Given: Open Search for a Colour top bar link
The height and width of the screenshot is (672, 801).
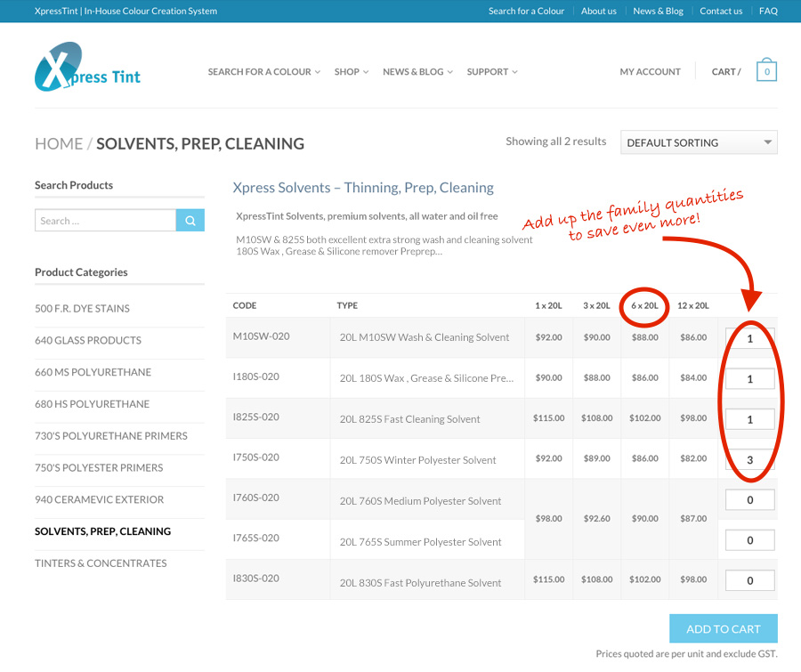Looking at the screenshot, I should pyautogui.click(x=526, y=11).
